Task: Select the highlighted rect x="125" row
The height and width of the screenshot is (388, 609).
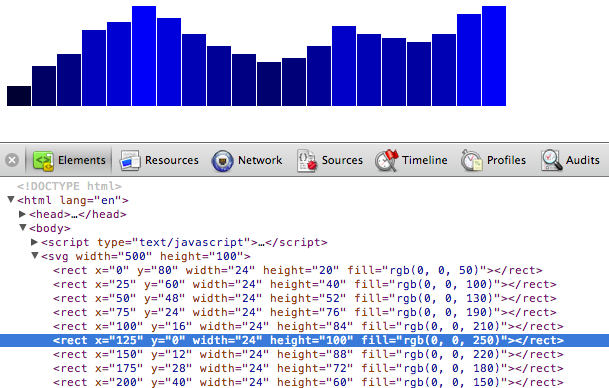Action: tap(304, 340)
